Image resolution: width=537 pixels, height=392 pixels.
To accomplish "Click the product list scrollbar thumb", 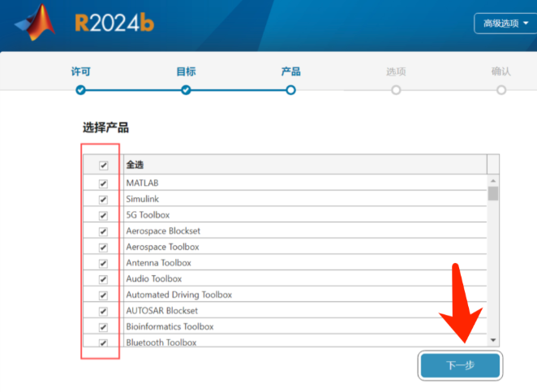I will coord(493,193).
